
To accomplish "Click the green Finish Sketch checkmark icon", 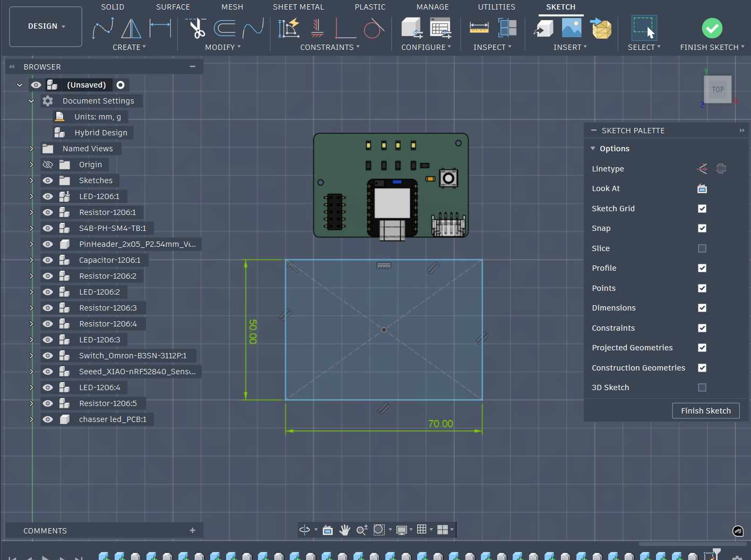I will pos(712,28).
